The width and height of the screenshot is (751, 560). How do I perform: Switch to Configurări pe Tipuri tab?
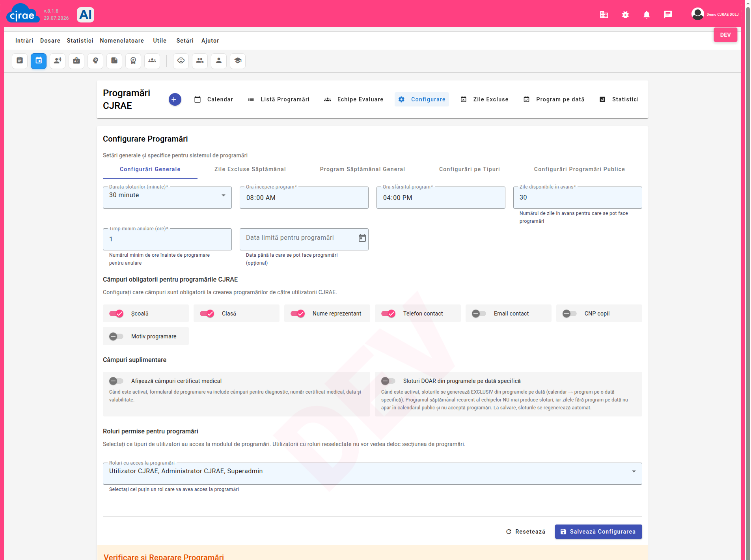point(469,169)
